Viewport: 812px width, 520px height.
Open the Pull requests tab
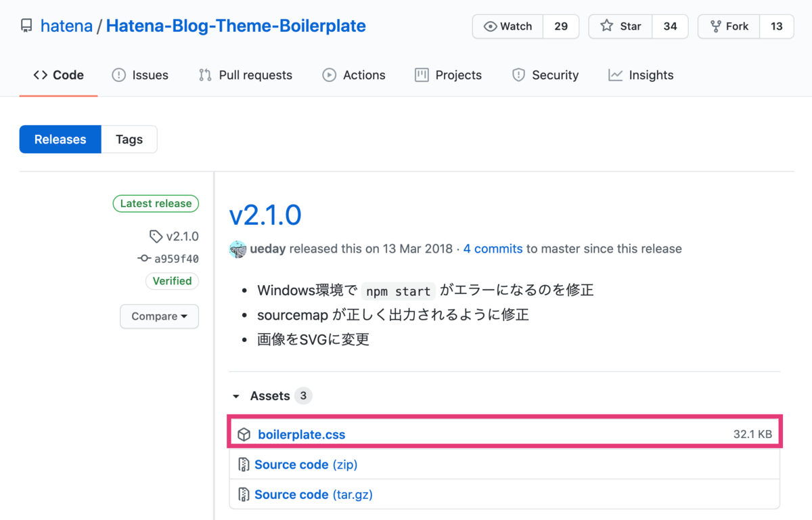[246, 75]
